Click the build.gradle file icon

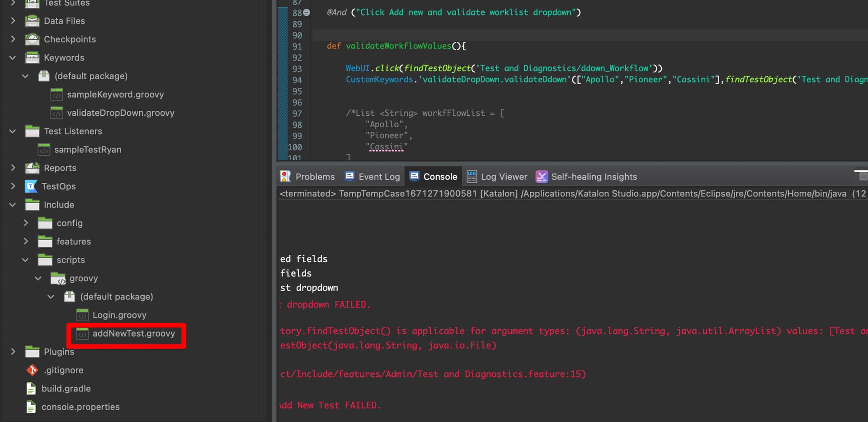tap(31, 389)
